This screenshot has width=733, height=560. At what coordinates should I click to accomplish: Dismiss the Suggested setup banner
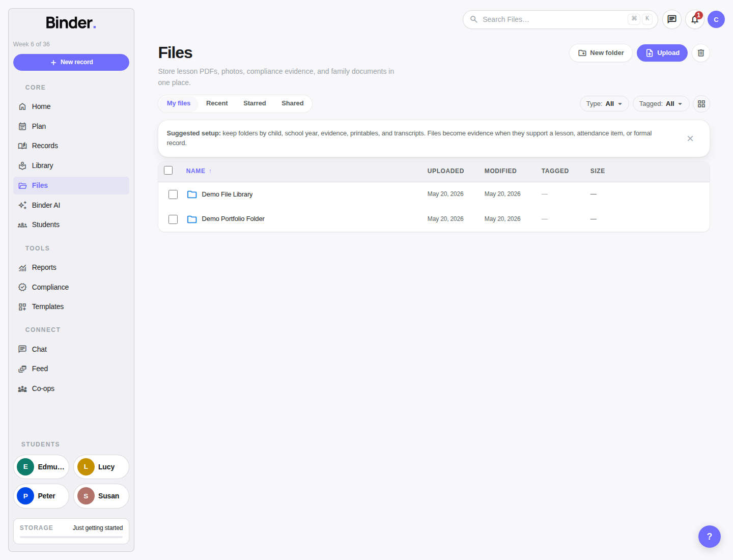click(x=690, y=138)
